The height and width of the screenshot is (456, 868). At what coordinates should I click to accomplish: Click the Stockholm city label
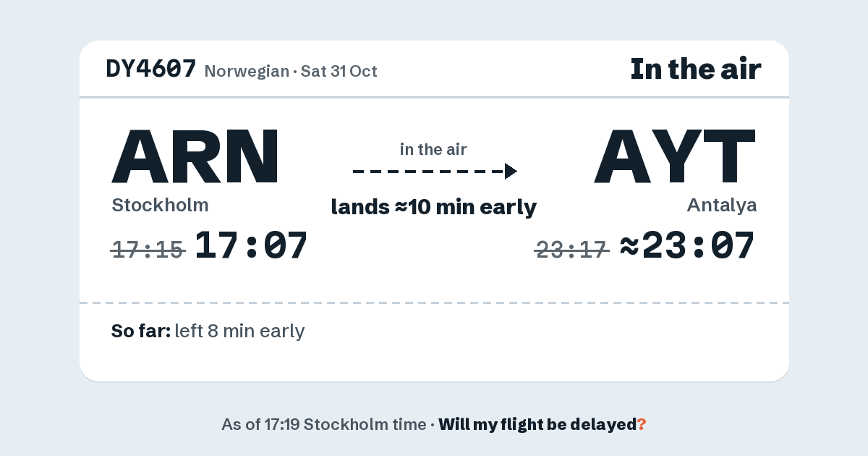click(x=160, y=206)
